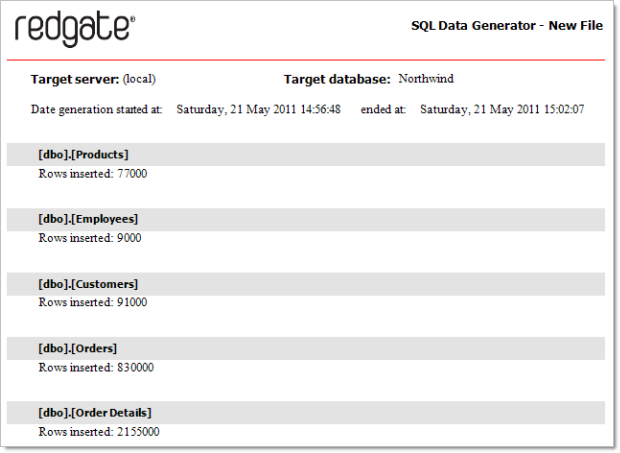Select 'Rows inserted: 91000' text
Image resolution: width=620 pixels, height=453 pixels.
93,302
